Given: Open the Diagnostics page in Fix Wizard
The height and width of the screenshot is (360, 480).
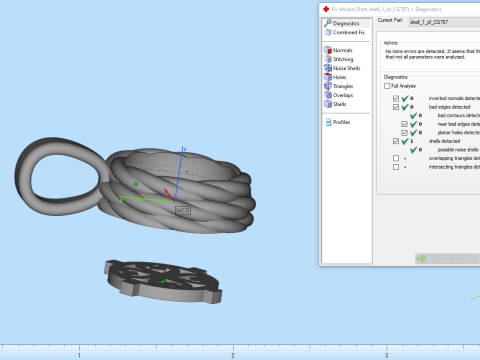Looking at the screenshot, I should tap(346, 23).
